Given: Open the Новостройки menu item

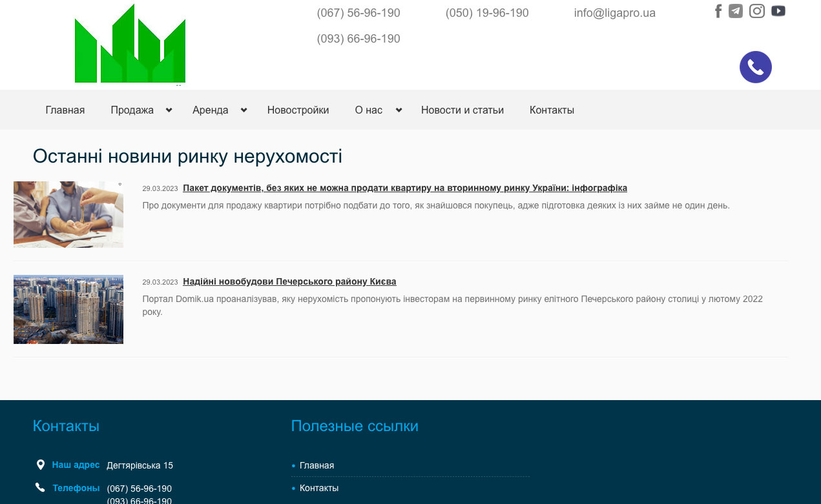Looking at the screenshot, I should click(298, 110).
